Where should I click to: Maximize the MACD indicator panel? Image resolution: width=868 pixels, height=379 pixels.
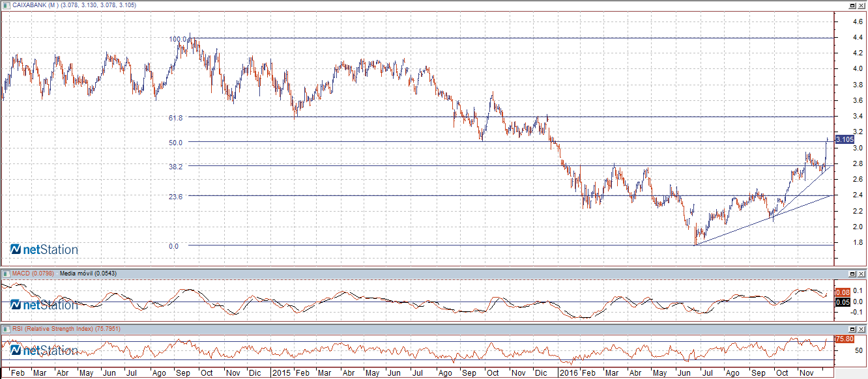tap(852, 274)
